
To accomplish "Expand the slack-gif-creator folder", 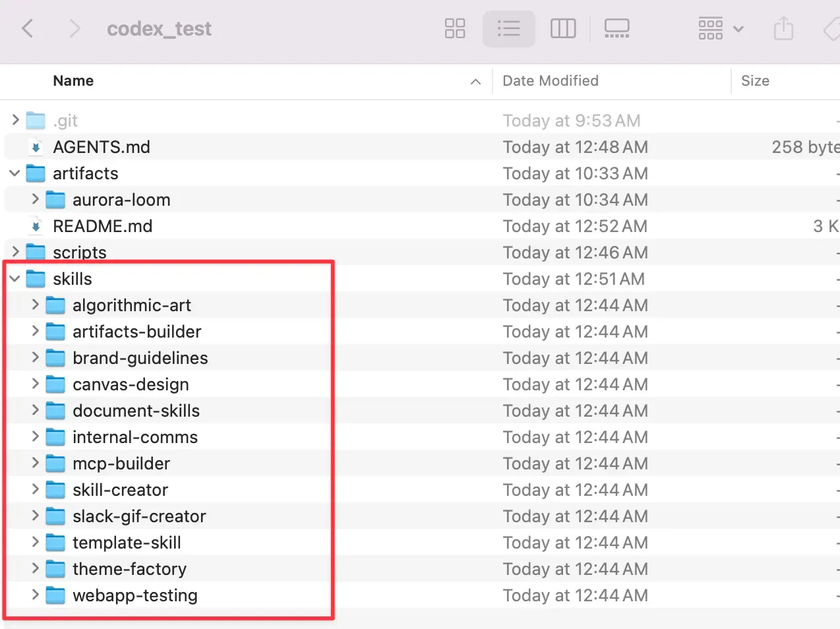I will tap(35, 515).
